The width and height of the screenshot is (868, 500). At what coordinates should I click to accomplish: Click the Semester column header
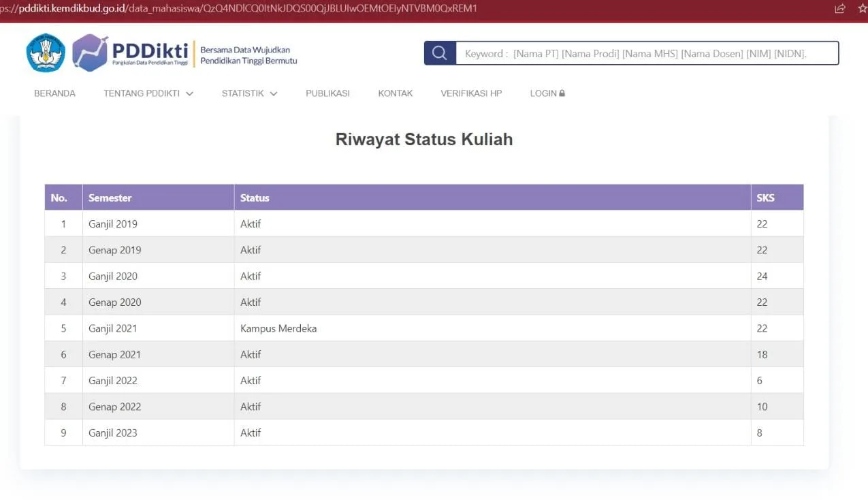(110, 198)
